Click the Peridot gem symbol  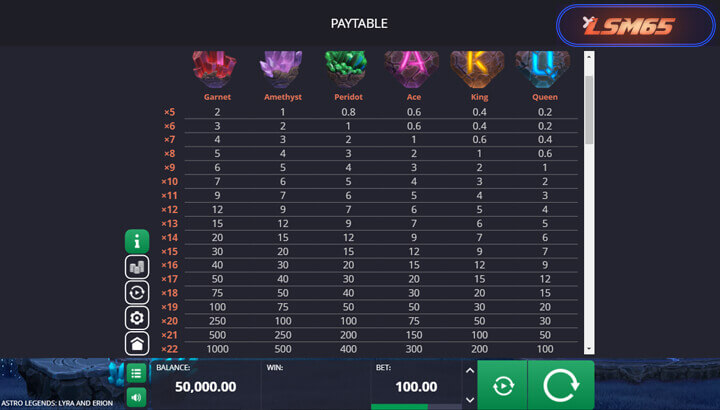[x=346, y=67]
